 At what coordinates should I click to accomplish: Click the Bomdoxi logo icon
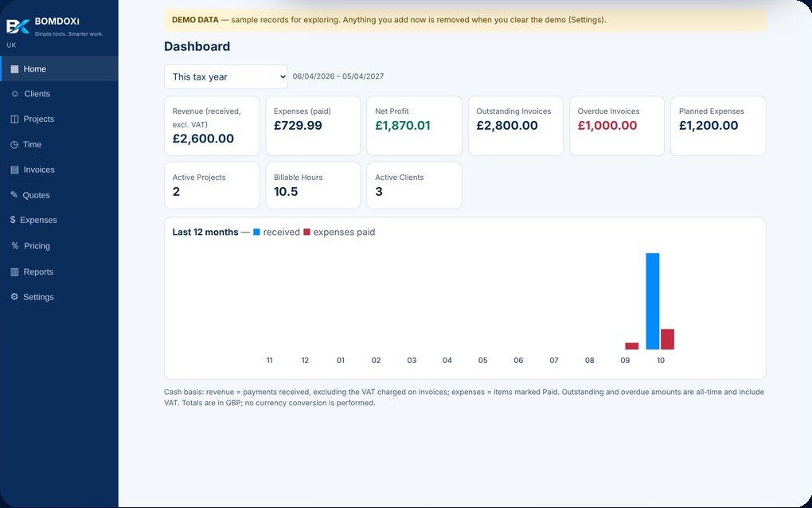pyautogui.click(x=18, y=26)
